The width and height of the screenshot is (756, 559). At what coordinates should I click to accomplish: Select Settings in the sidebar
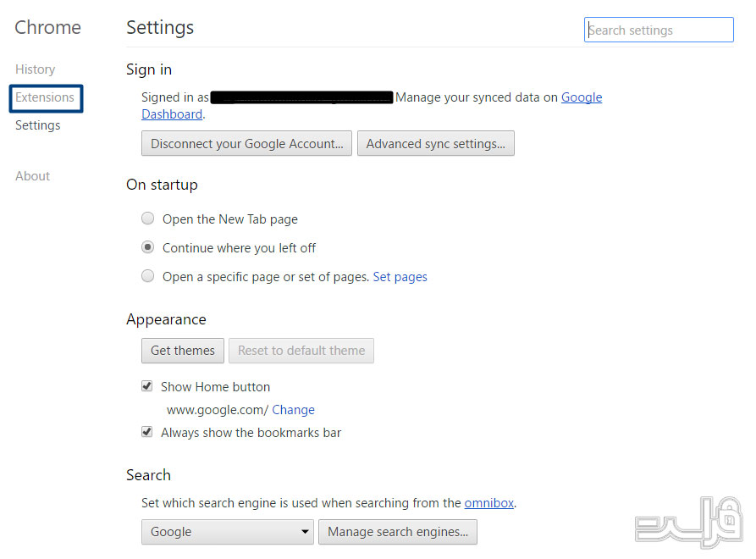pyautogui.click(x=37, y=125)
